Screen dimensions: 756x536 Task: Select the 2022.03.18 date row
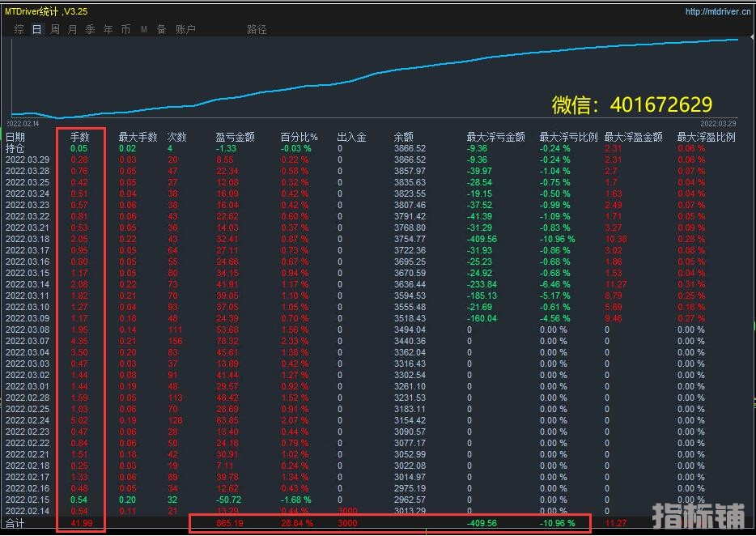pos(28,240)
